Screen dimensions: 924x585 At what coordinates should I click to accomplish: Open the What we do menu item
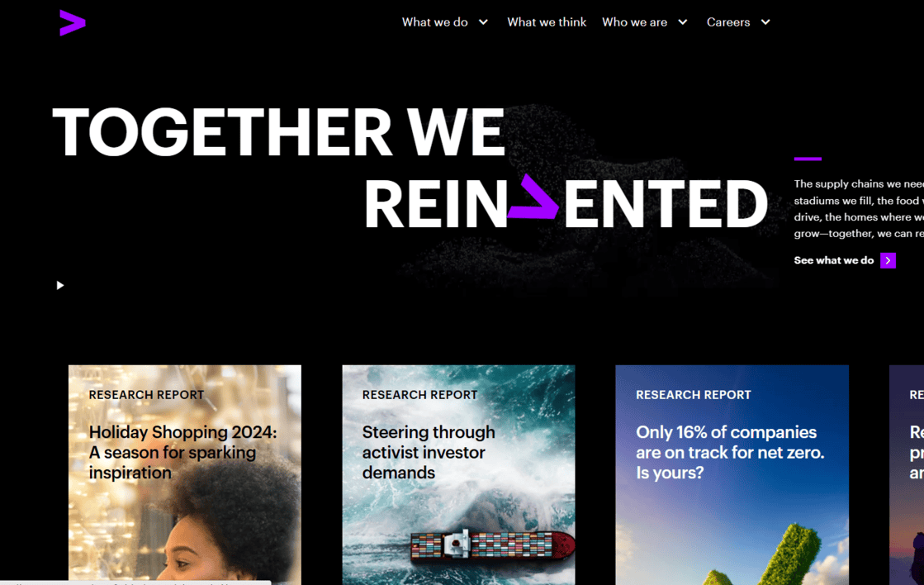click(435, 22)
